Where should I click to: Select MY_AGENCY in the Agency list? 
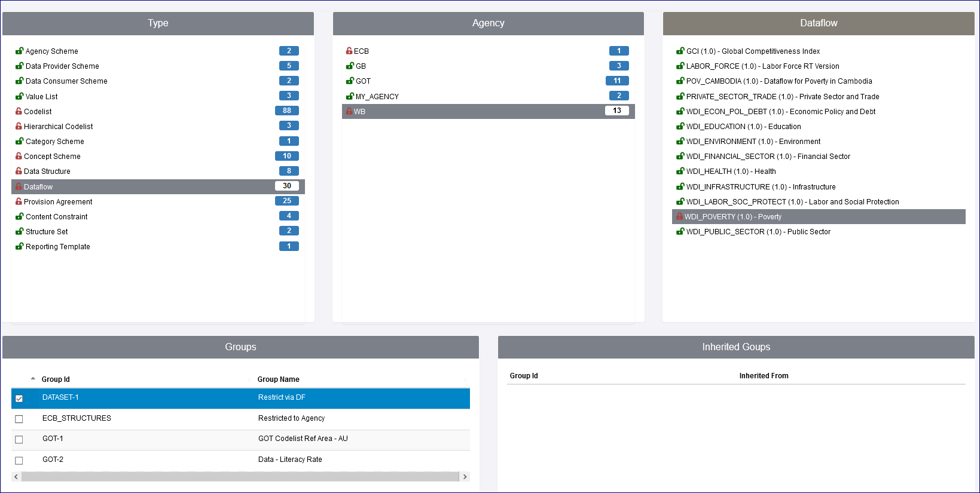[377, 97]
